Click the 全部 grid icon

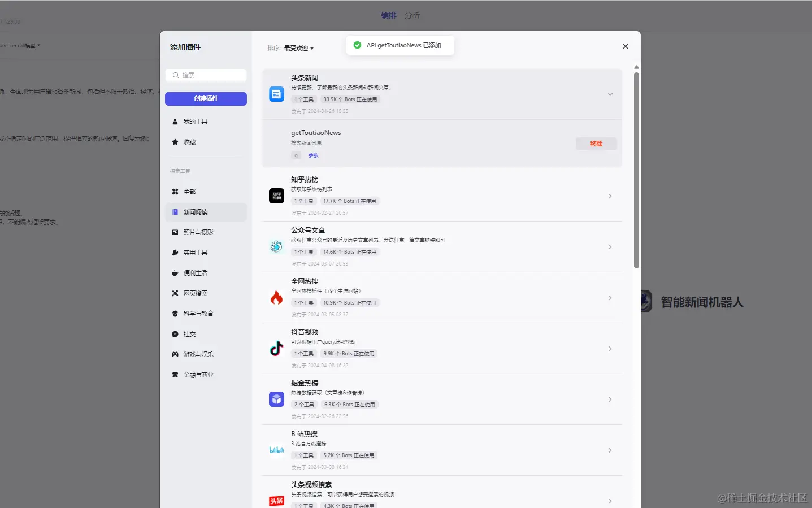click(x=175, y=192)
